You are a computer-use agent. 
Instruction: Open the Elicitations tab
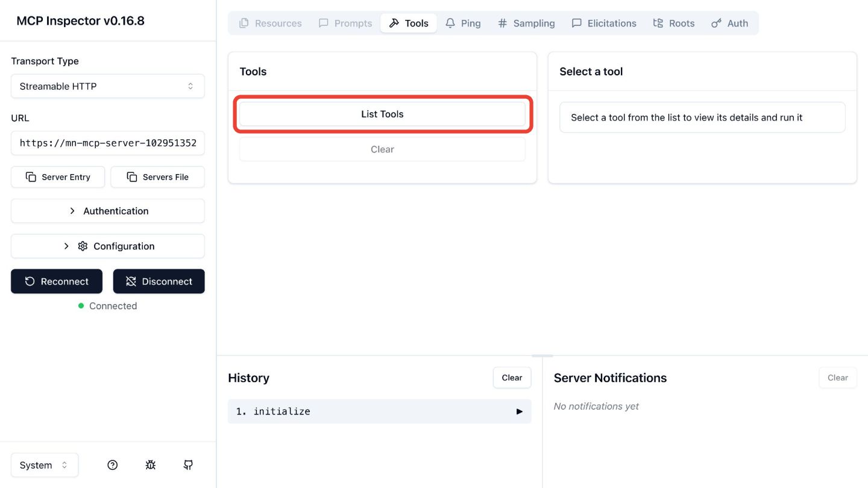point(604,23)
